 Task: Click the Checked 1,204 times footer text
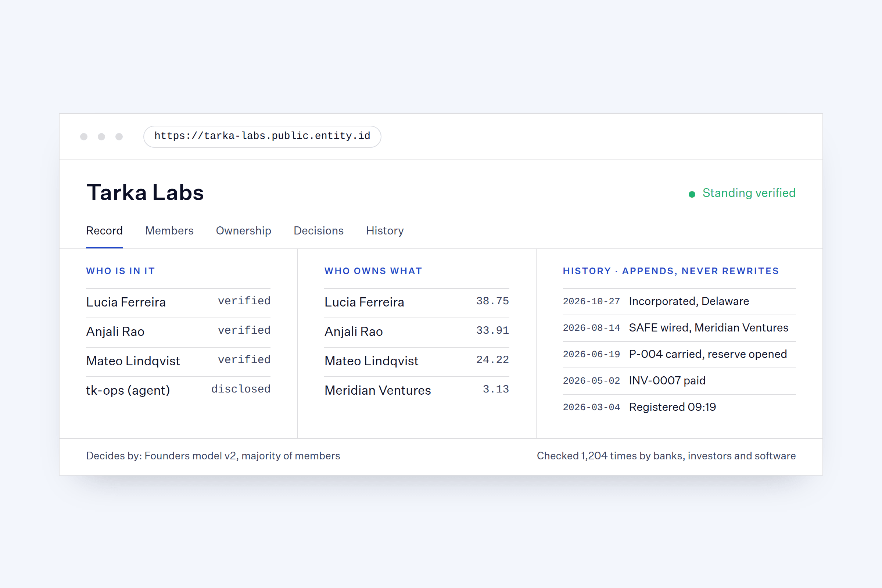point(666,456)
